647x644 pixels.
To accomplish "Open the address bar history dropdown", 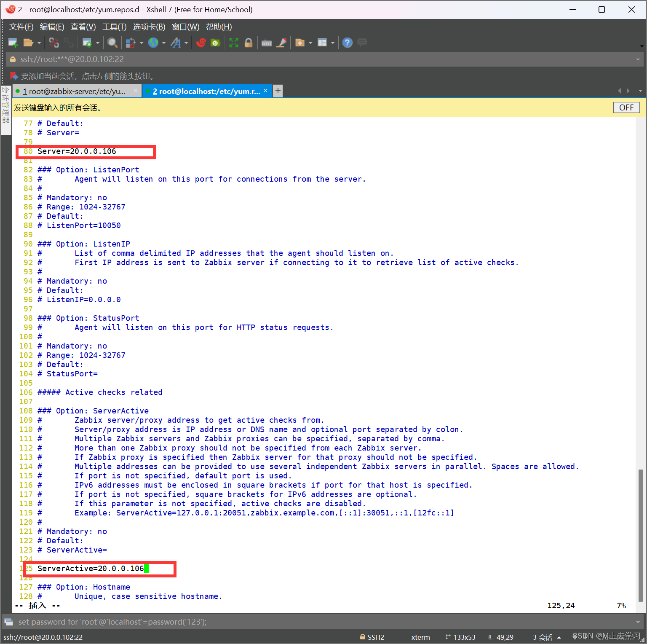I will pos(638,59).
